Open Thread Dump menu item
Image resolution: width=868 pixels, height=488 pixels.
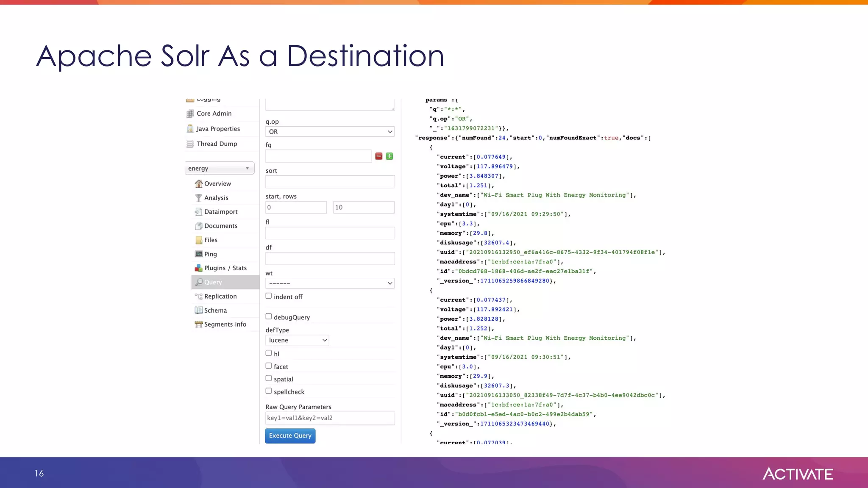[x=217, y=144]
